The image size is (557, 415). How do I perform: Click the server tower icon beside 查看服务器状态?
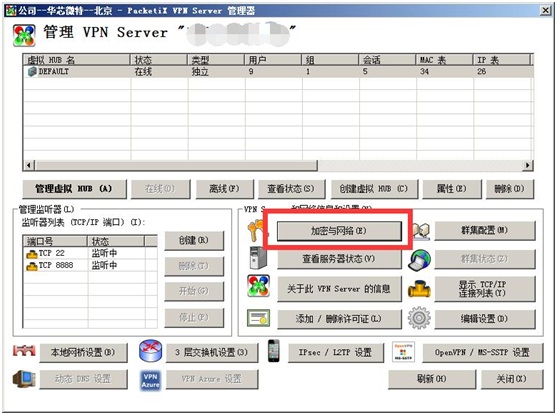click(x=258, y=258)
